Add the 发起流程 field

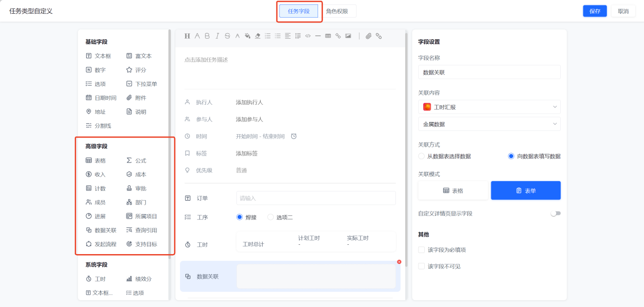(x=101, y=244)
